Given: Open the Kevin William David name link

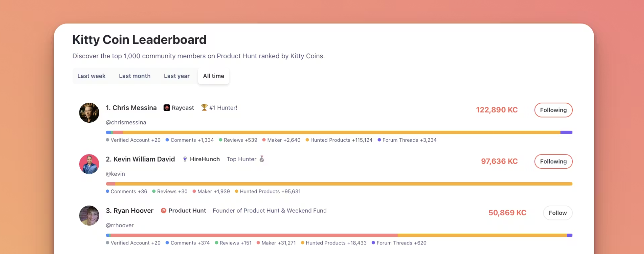Looking at the screenshot, I should coord(140,159).
